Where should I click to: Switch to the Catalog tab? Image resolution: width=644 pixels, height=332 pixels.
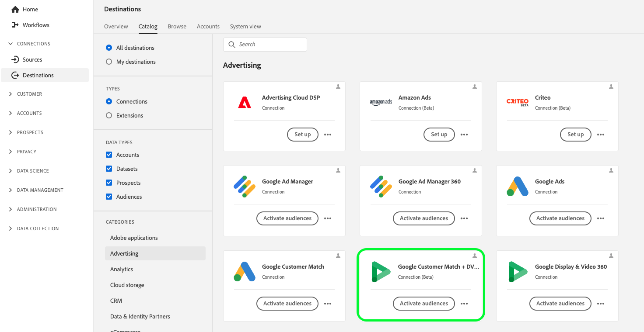[x=148, y=26]
